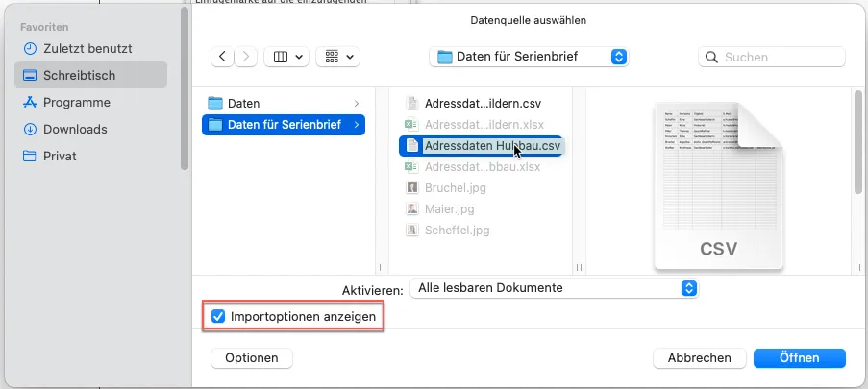Select the Daten für Serienbrief folder
868x389 pixels.
tap(283, 124)
